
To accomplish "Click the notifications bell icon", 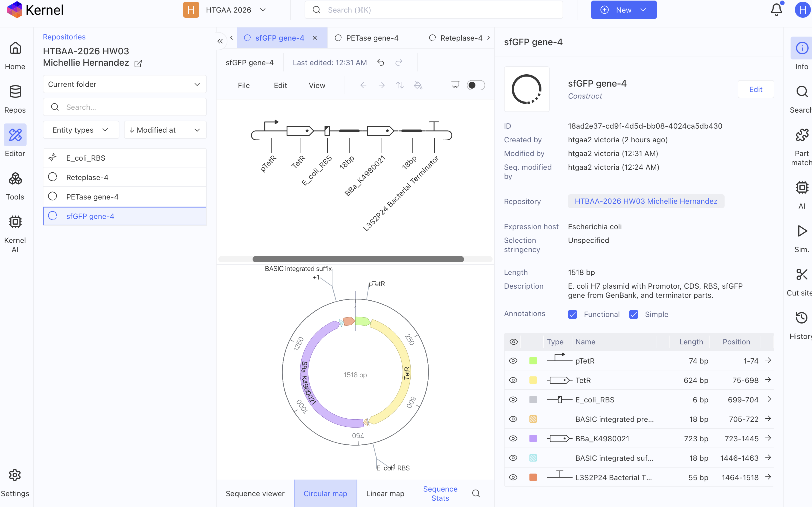I will (x=776, y=10).
